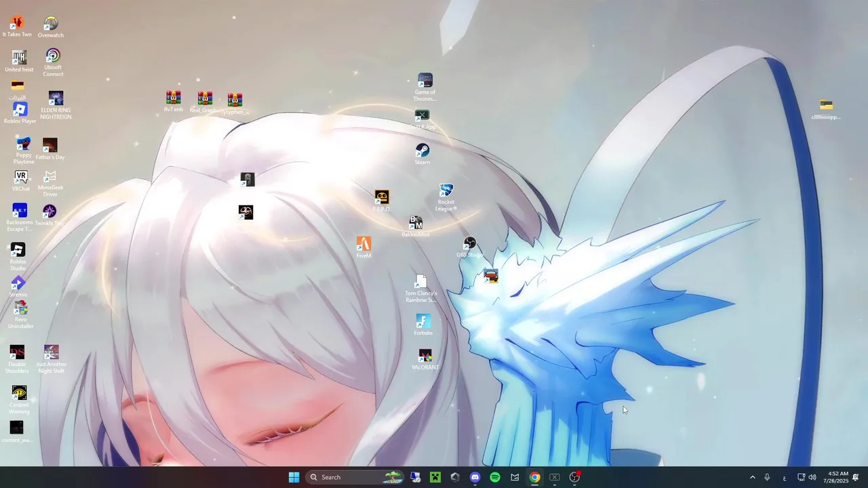The width and height of the screenshot is (868, 488).
Task: Open the volume control in the taskbar
Action: point(812,477)
